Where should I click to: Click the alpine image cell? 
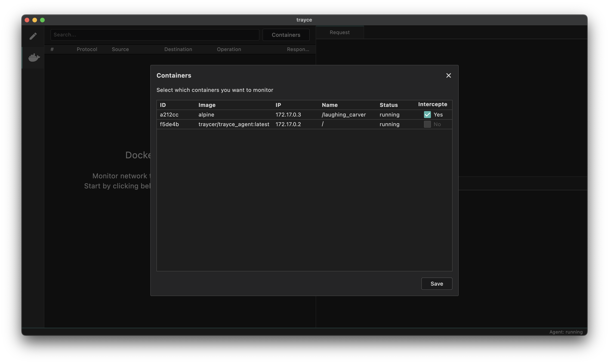(x=206, y=115)
